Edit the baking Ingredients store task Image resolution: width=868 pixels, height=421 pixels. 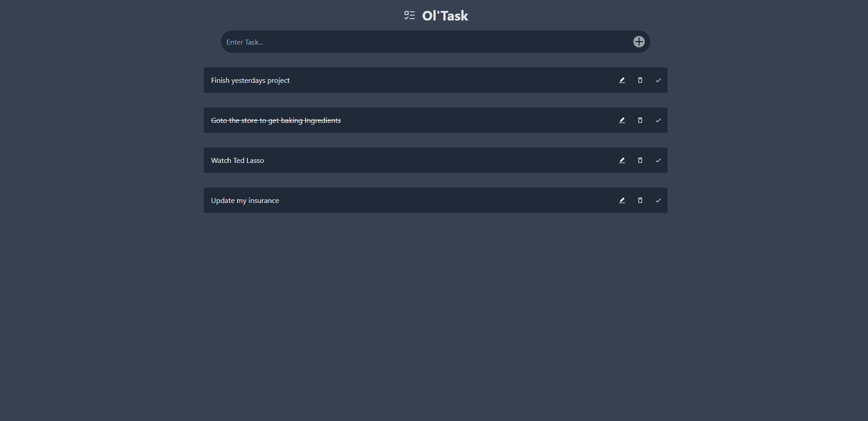pos(622,120)
